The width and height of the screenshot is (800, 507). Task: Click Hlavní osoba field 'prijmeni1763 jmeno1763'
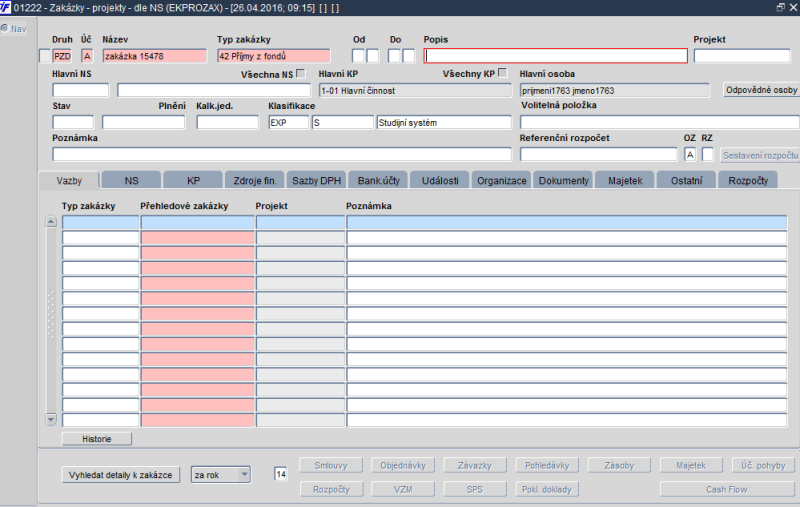tap(614, 90)
